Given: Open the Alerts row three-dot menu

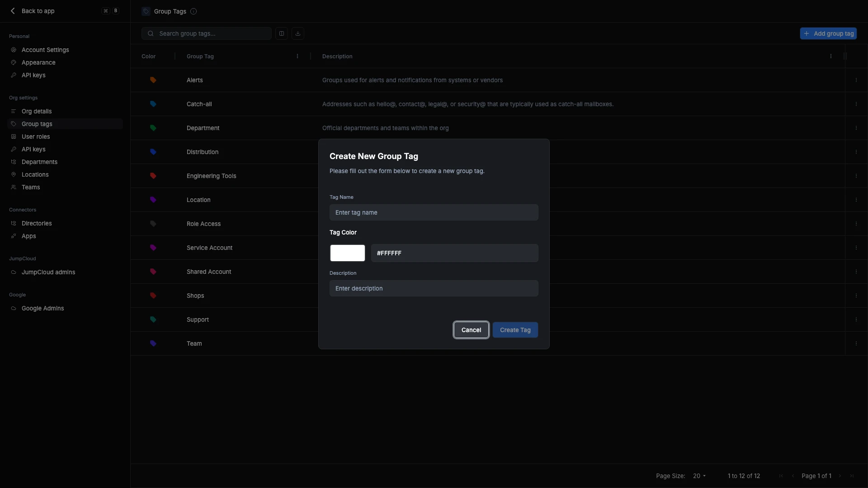Looking at the screenshot, I should pos(856,80).
